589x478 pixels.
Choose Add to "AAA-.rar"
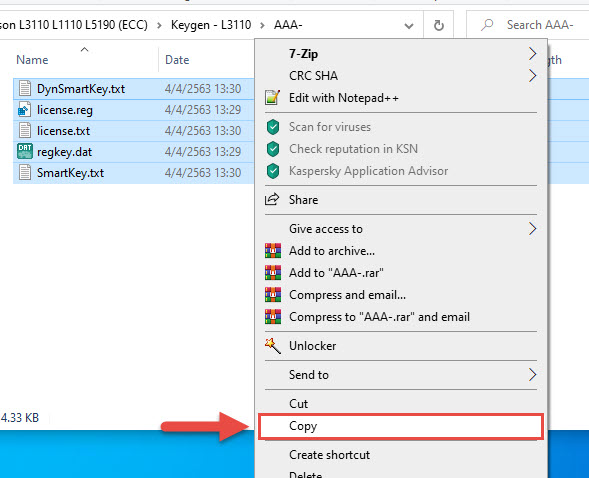tap(401, 273)
